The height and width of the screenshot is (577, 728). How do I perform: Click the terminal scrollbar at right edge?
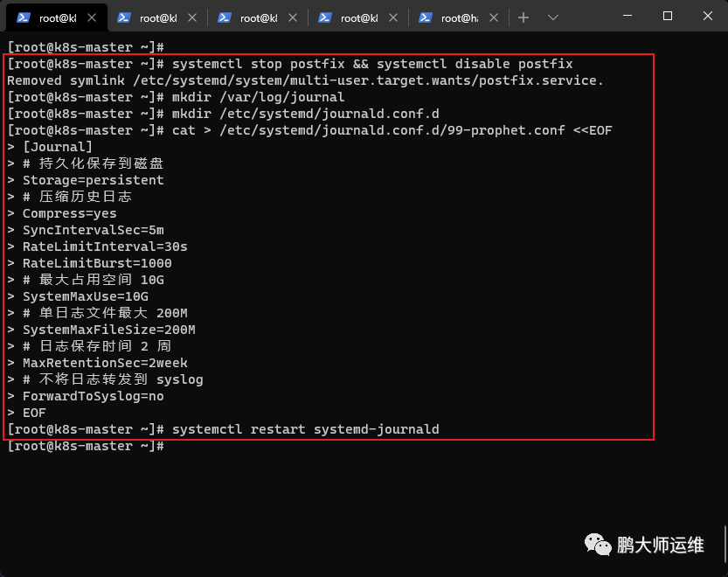point(725,544)
